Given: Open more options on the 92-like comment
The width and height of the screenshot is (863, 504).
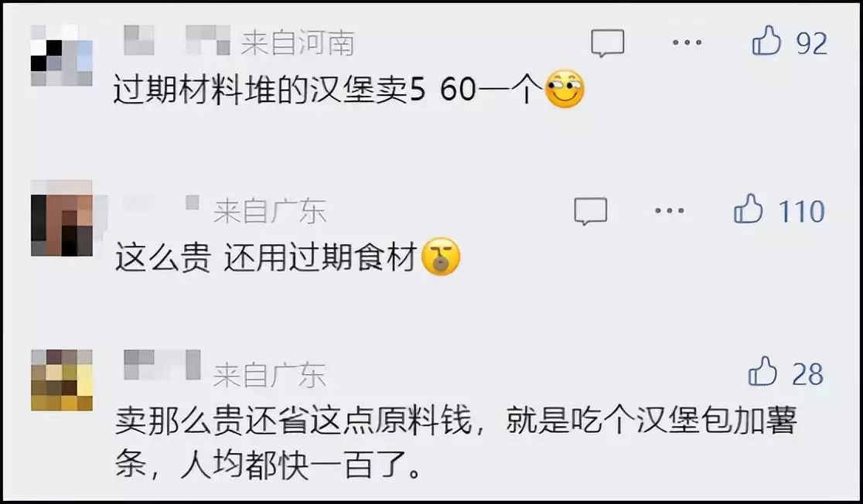Looking at the screenshot, I should (x=687, y=43).
